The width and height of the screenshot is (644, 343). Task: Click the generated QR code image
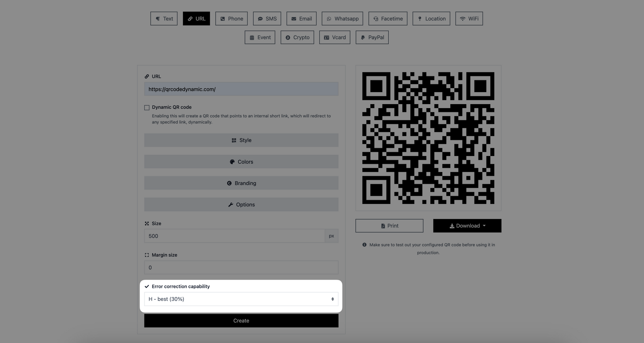pos(428,138)
